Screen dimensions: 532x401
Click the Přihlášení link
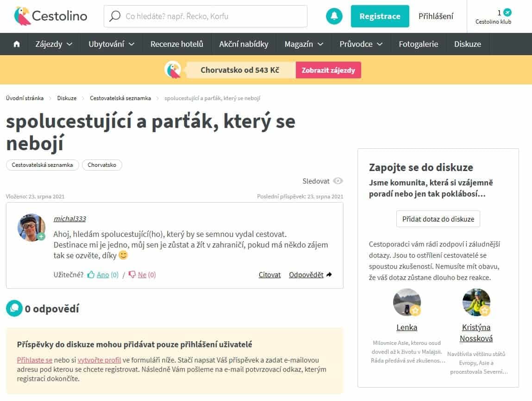click(x=436, y=16)
